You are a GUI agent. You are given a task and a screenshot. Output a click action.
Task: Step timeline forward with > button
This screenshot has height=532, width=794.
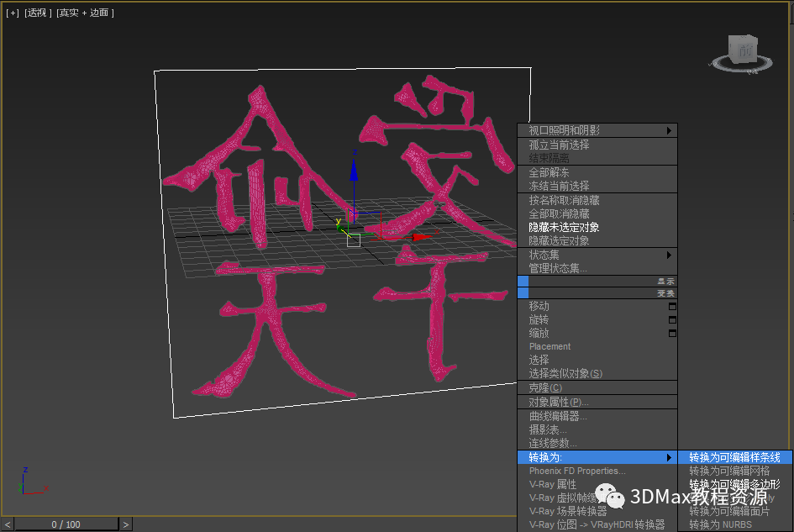(x=126, y=524)
